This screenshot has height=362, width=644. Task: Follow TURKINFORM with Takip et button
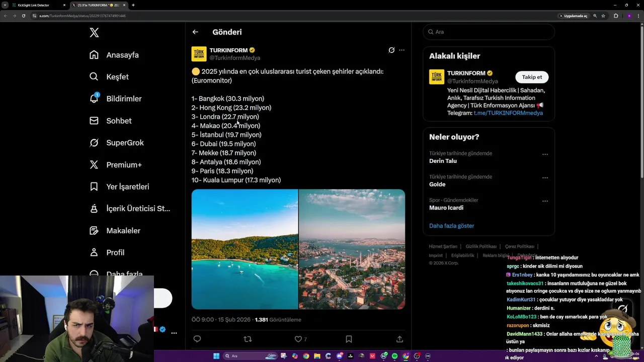532,77
